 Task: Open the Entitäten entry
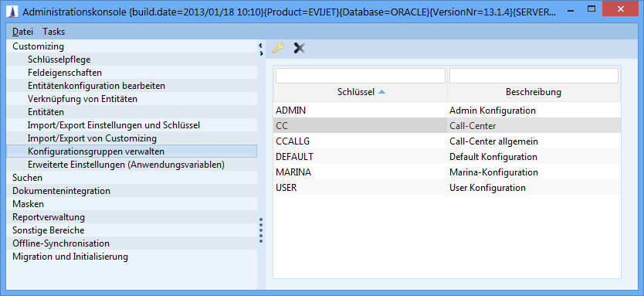click(x=132, y=112)
